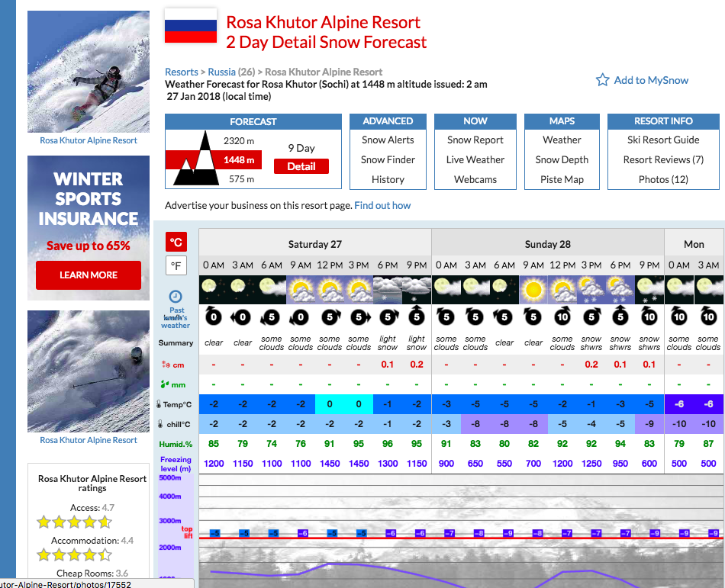Click Sunday 12 PM wind speed 10 icon
Image resolution: width=725 pixels, height=588 pixels.
pos(562,316)
